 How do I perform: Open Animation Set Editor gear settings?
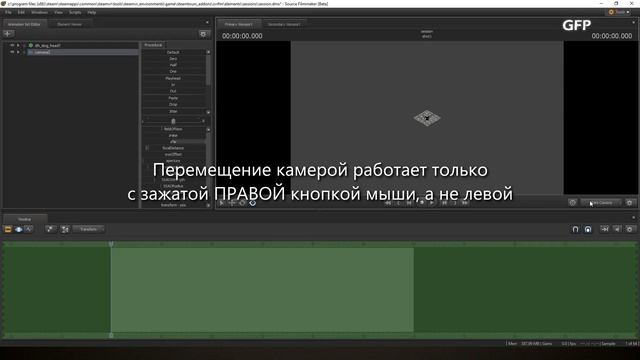coord(203,34)
